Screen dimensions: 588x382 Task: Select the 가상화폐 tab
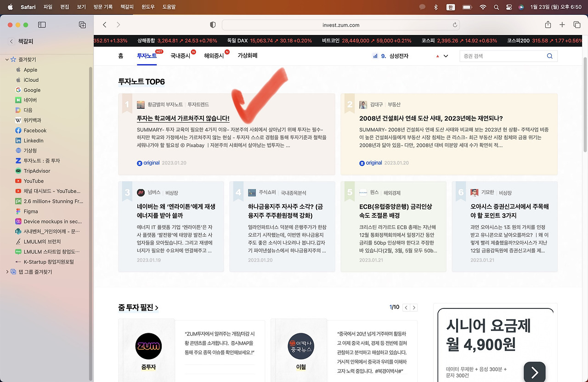click(x=247, y=56)
